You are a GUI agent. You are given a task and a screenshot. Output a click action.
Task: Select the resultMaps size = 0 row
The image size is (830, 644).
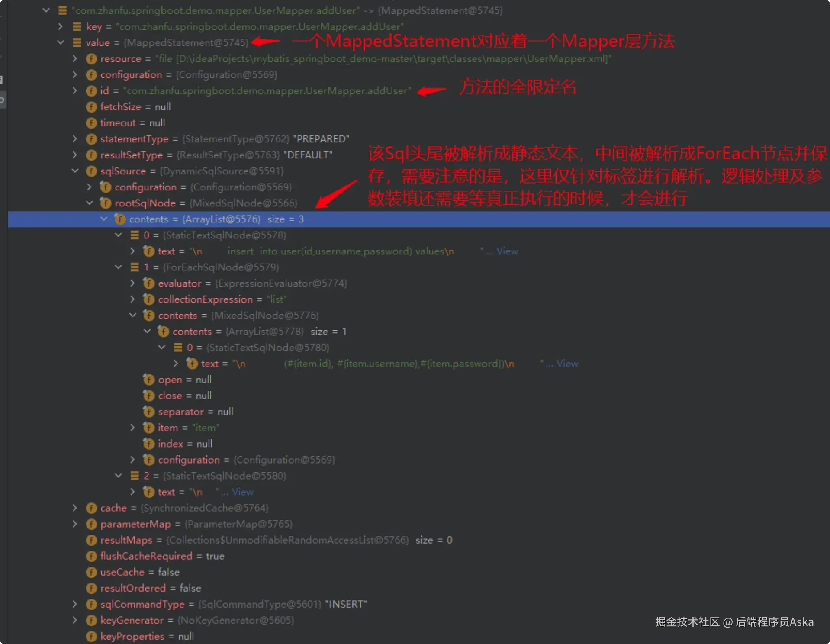pos(418,540)
